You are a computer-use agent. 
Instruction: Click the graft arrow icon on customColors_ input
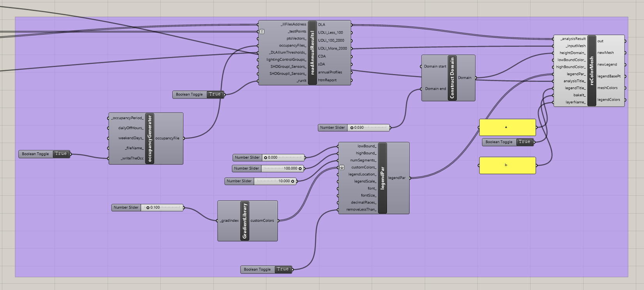coord(342,167)
